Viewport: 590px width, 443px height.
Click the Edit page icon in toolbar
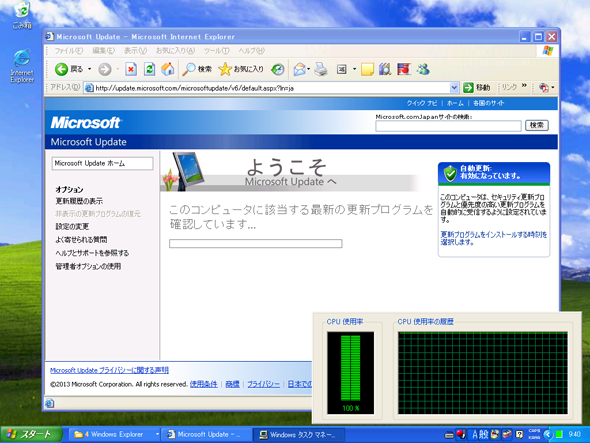coord(342,69)
